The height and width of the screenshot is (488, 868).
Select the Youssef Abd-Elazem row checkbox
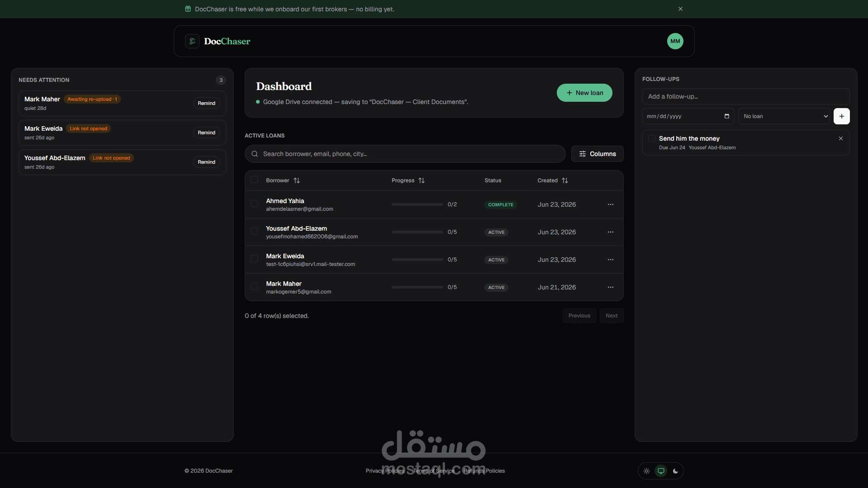pyautogui.click(x=254, y=232)
